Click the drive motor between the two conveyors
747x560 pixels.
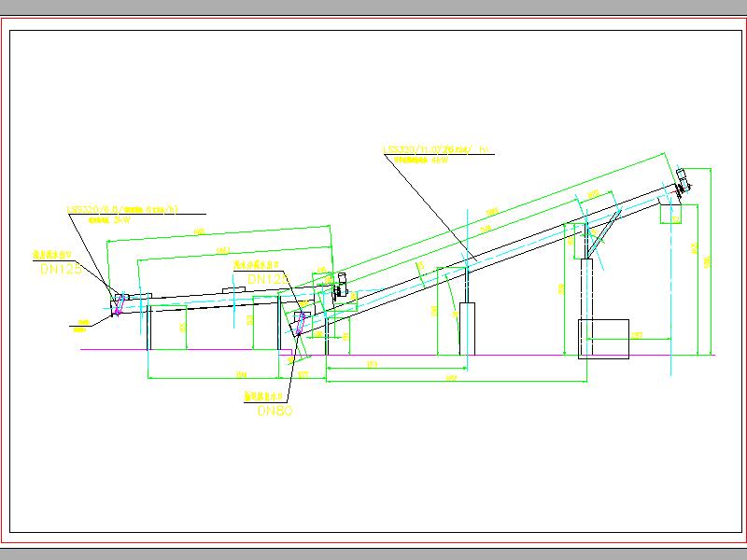[x=341, y=285]
